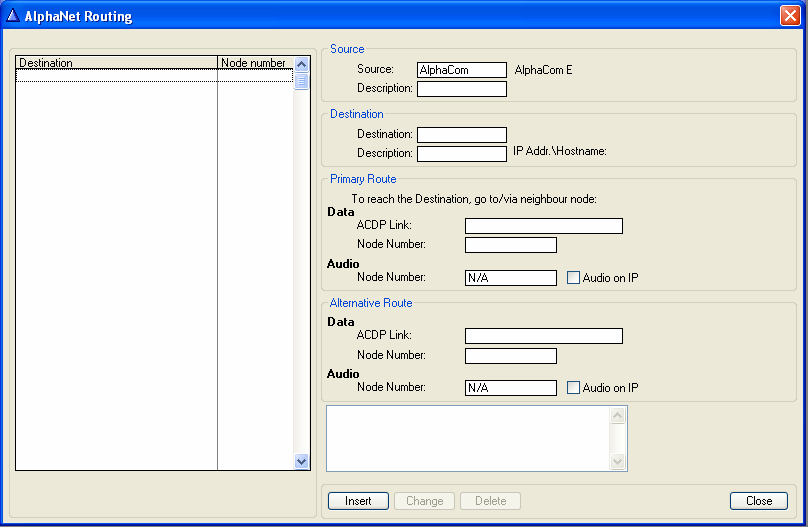808x527 pixels.
Task: Click the notes text area above Insert
Action: click(x=468, y=438)
